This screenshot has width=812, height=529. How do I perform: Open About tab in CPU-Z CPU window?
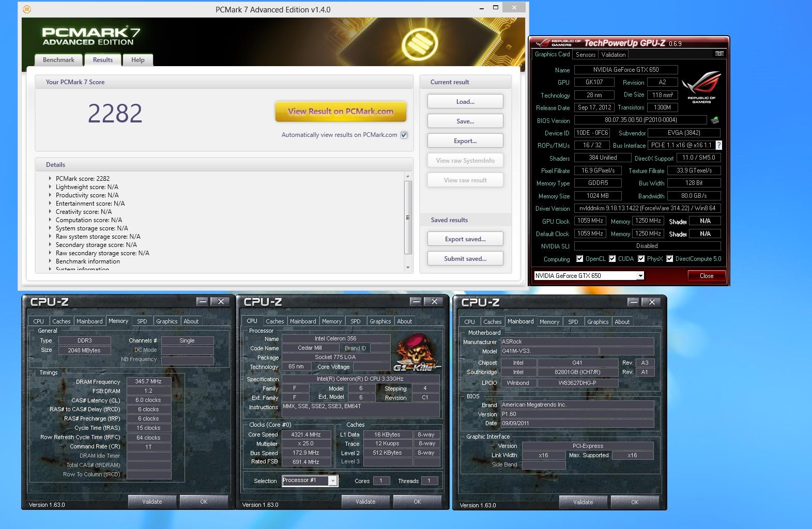point(405,321)
